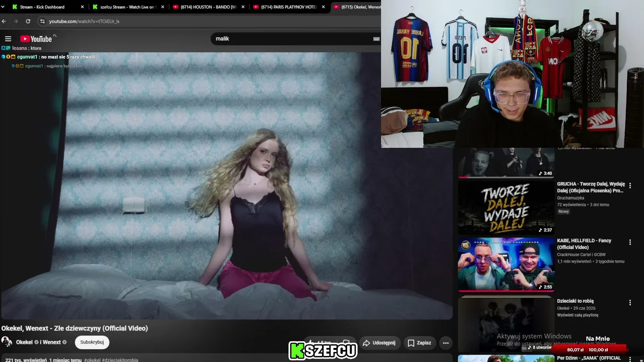This screenshot has width=644, height=362.
Task: Click chat message 'no mazi sie 5 razy chwalil'
Action: click(x=68, y=57)
